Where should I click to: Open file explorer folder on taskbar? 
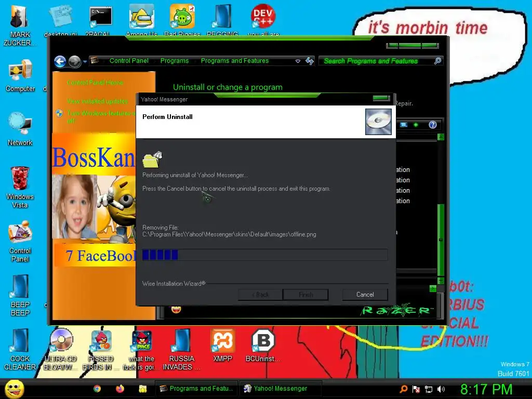[x=142, y=389]
